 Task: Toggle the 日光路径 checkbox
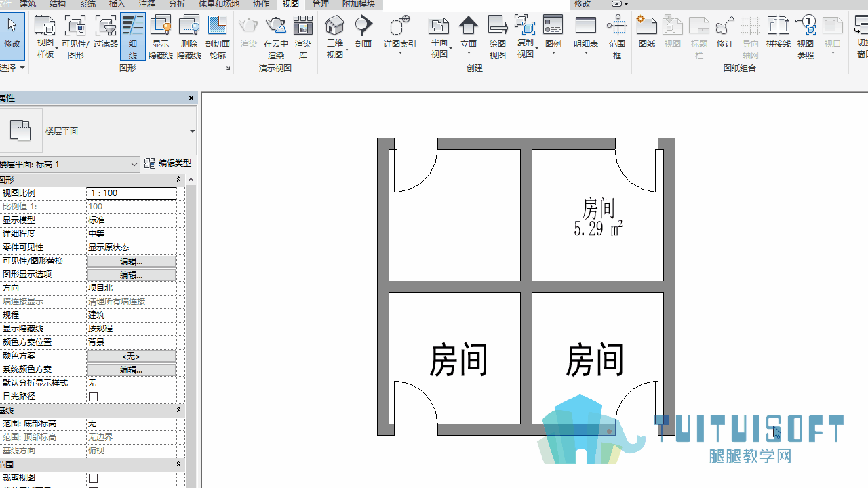[x=94, y=396]
